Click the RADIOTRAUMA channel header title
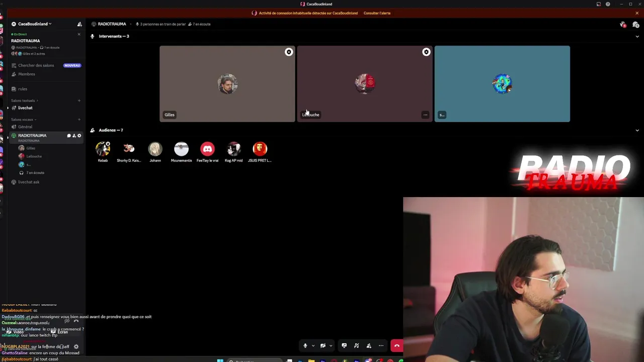 112,24
